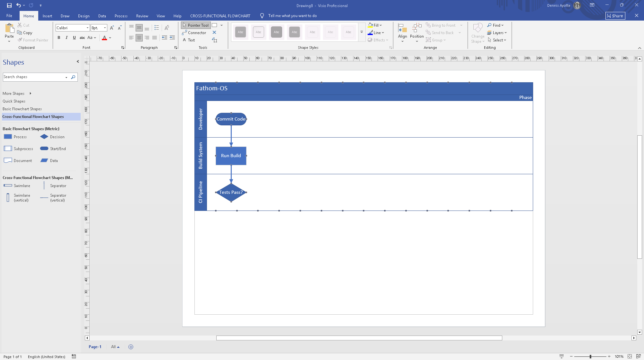This screenshot has height=360, width=644.
Task: Toggle align text right
Action: 147,38
